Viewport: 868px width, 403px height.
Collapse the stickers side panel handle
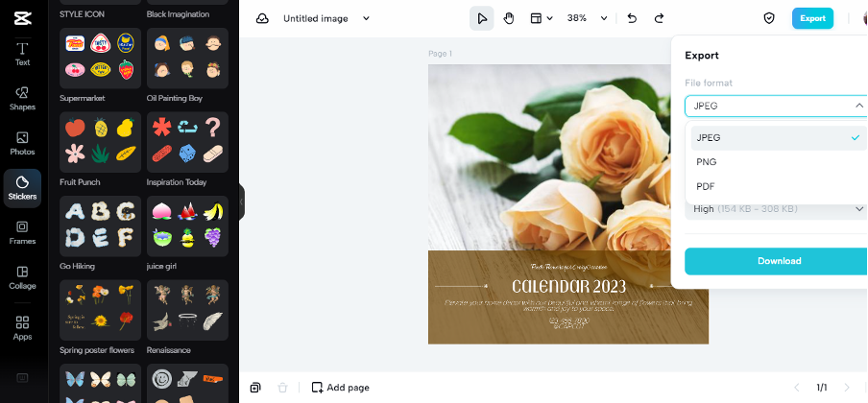pos(241,202)
